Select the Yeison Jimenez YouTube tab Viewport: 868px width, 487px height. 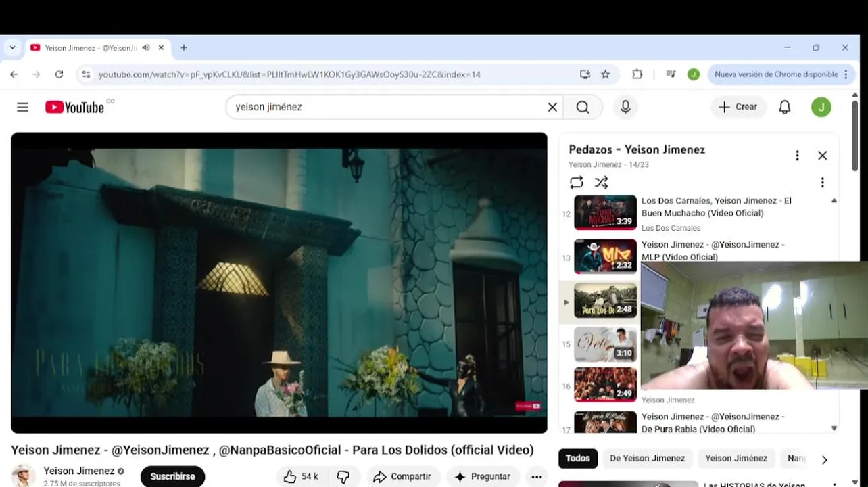coord(91,48)
